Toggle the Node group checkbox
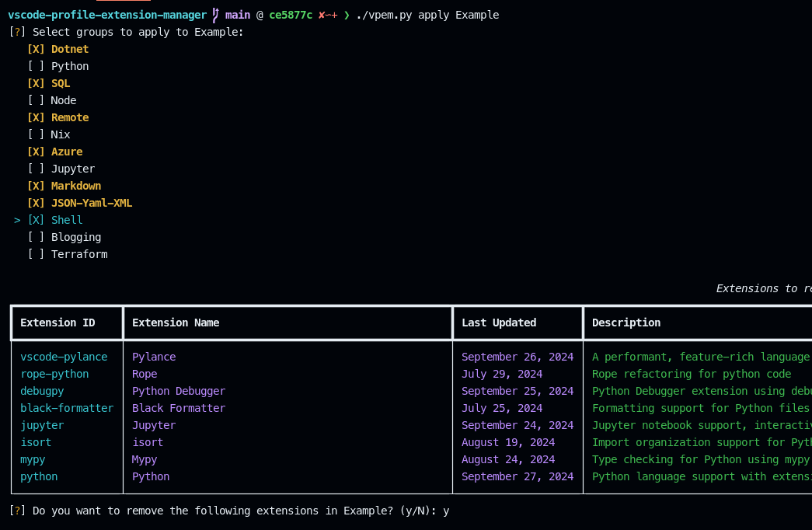The height and width of the screenshot is (530, 812). pyautogui.click(x=36, y=100)
